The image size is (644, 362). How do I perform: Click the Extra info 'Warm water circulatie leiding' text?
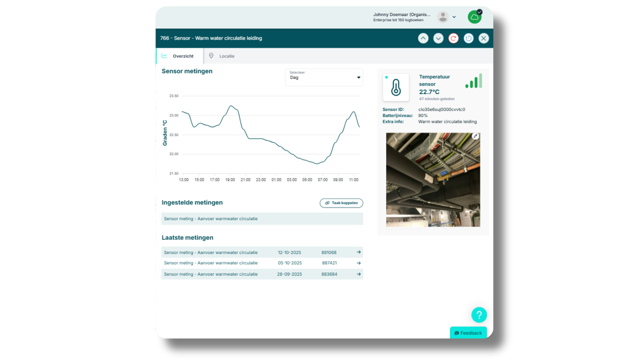click(x=447, y=122)
